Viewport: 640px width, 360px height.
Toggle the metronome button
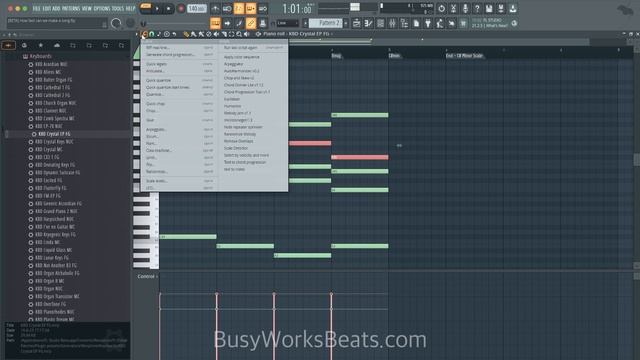click(x=216, y=9)
